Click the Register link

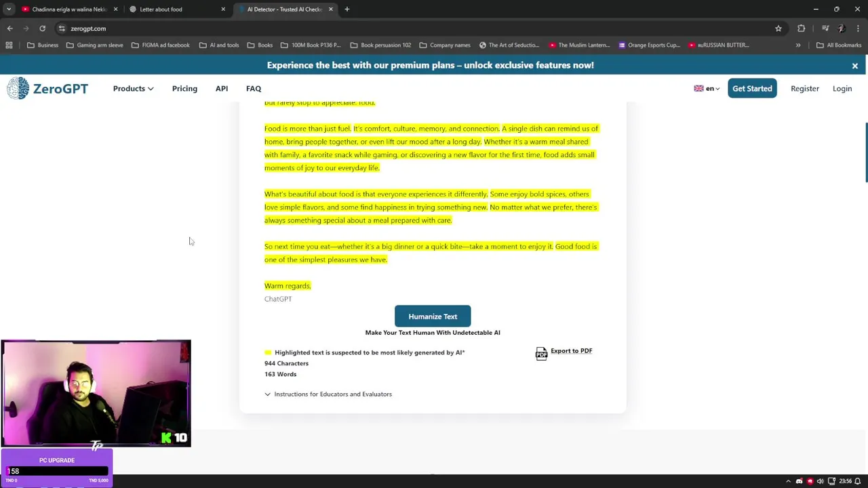[805, 89]
